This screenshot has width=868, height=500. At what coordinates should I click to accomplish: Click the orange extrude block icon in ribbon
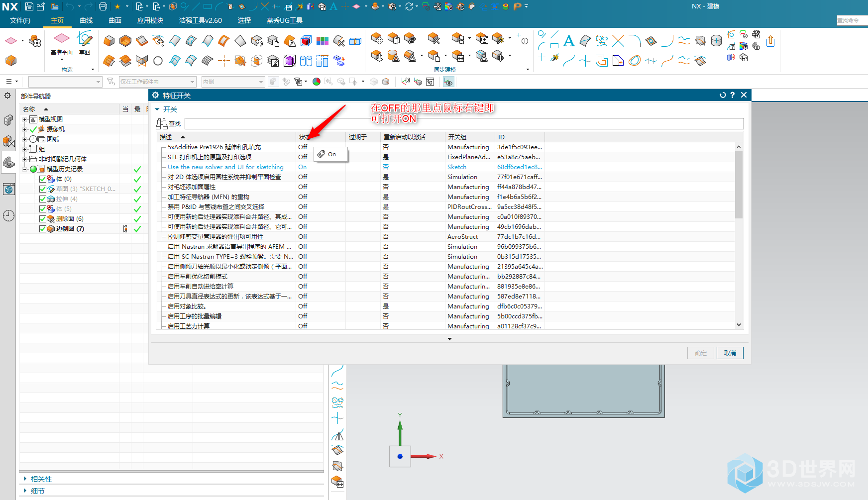point(109,41)
